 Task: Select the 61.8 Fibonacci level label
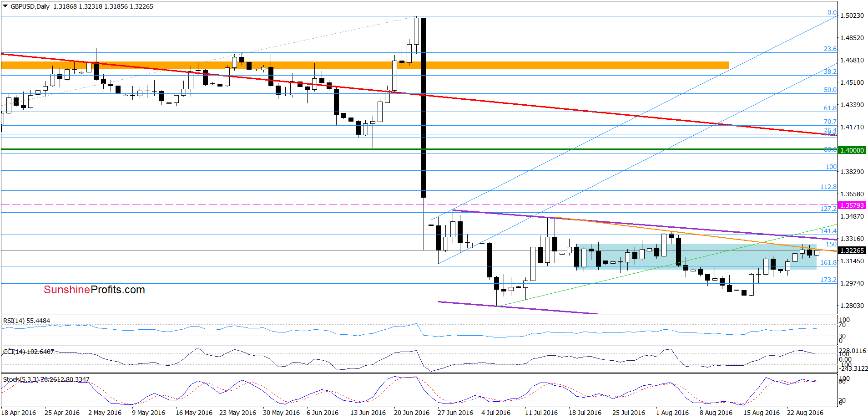click(x=830, y=108)
